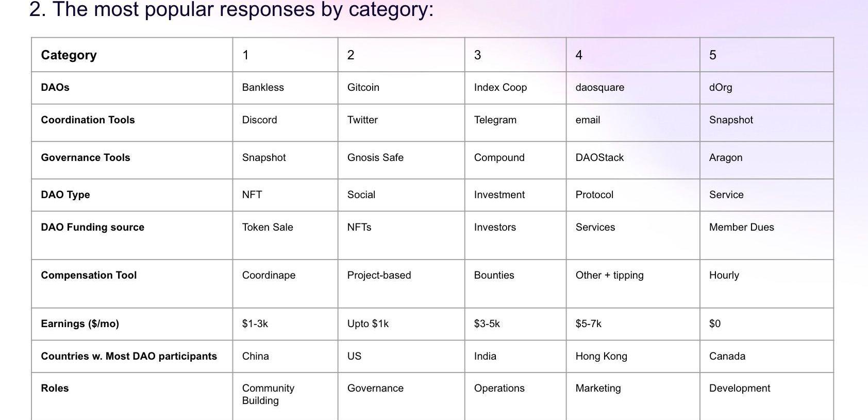Click the 'daosquare' cell
The image size is (868, 420).
click(x=633, y=88)
